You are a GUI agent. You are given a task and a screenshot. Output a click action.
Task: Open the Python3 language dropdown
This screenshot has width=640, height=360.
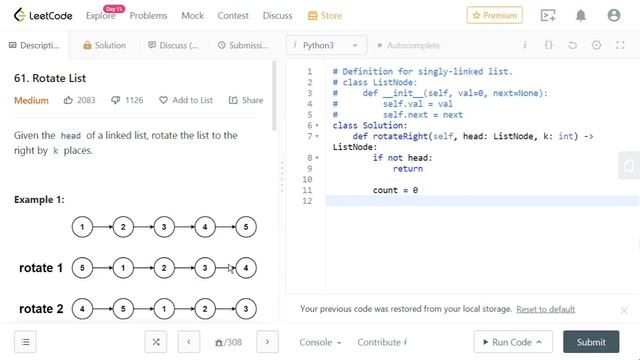(327, 45)
